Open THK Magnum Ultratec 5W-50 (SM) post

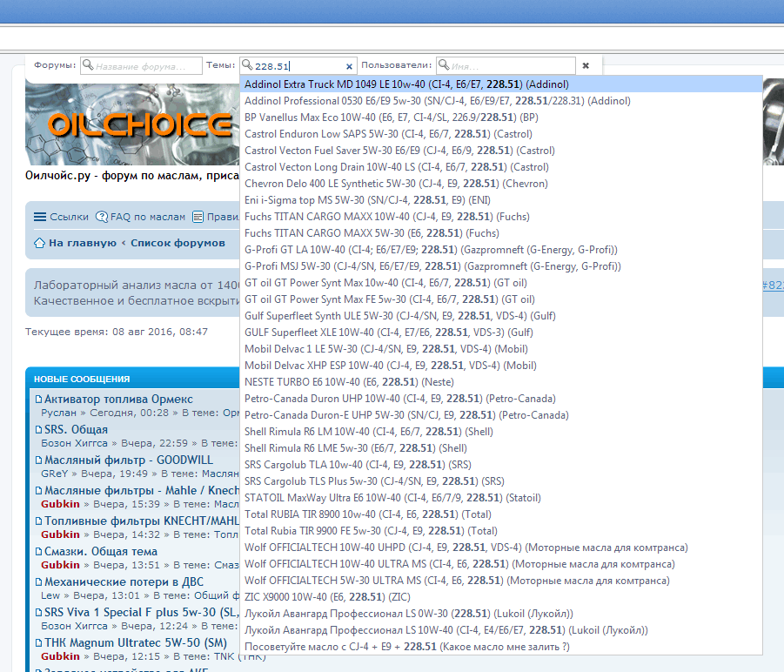136,643
